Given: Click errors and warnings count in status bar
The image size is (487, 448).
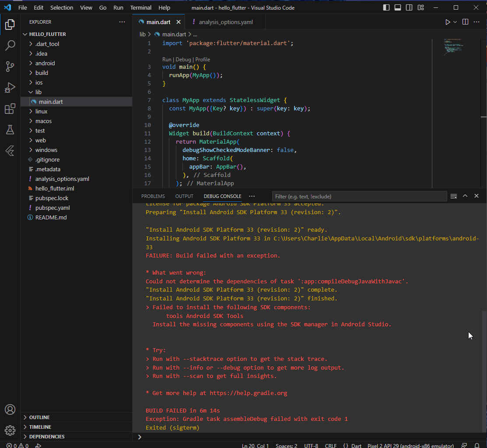Looking at the screenshot, I should point(18,445).
